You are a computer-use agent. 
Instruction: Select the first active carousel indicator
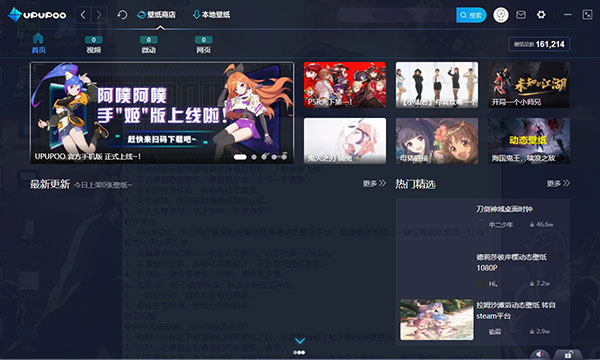coord(240,157)
